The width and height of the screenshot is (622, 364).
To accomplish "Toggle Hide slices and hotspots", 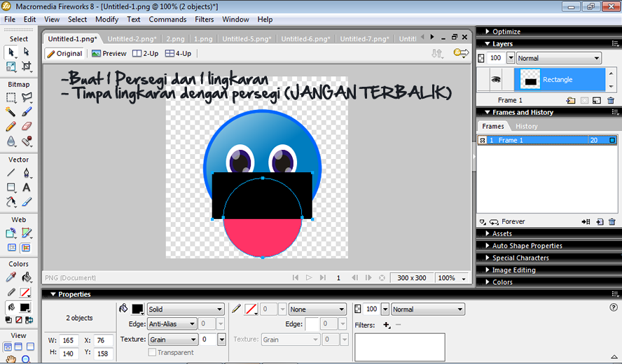I will (12, 248).
